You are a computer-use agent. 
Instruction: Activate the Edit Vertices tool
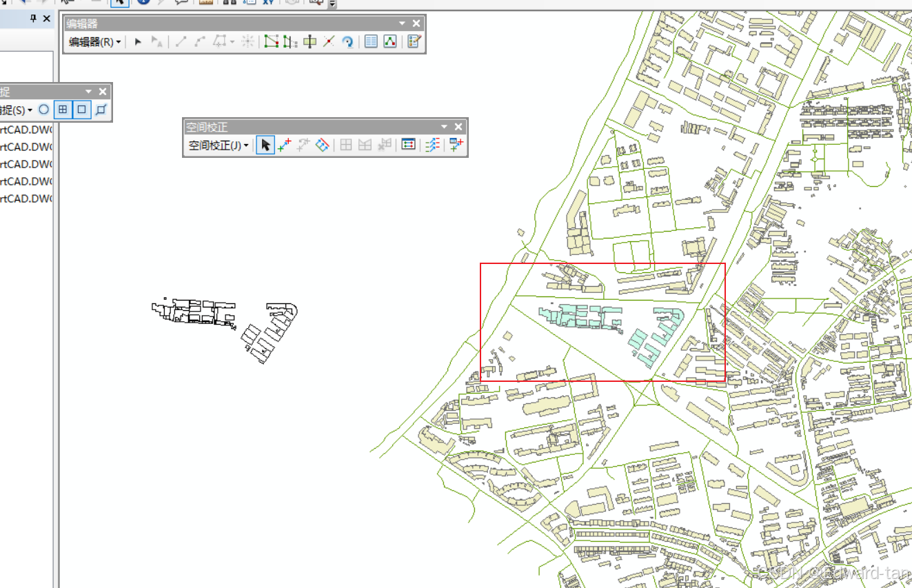(x=272, y=42)
